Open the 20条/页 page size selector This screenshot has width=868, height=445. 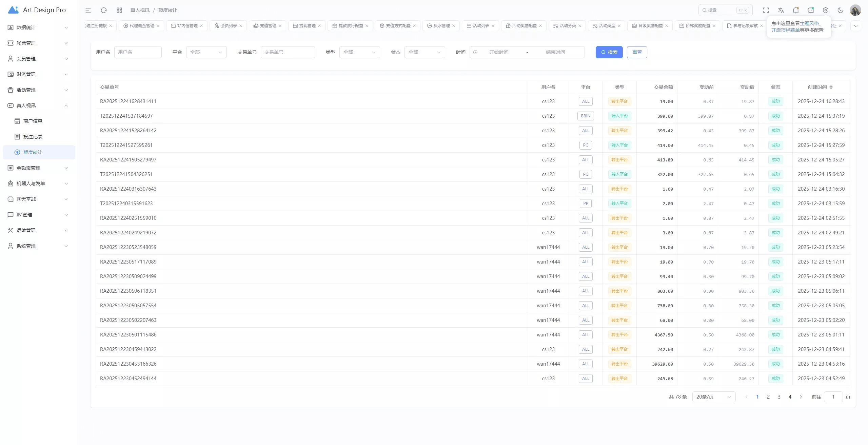713,397
